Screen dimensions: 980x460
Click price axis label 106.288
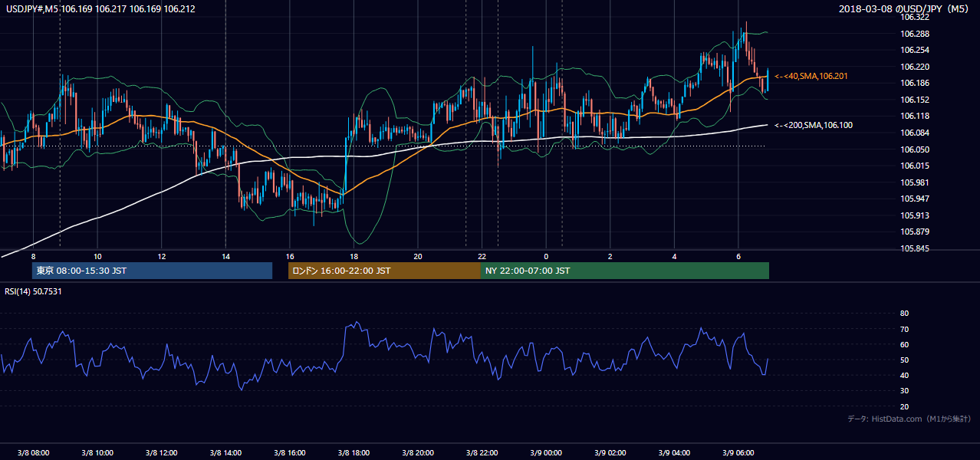(916, 34)
